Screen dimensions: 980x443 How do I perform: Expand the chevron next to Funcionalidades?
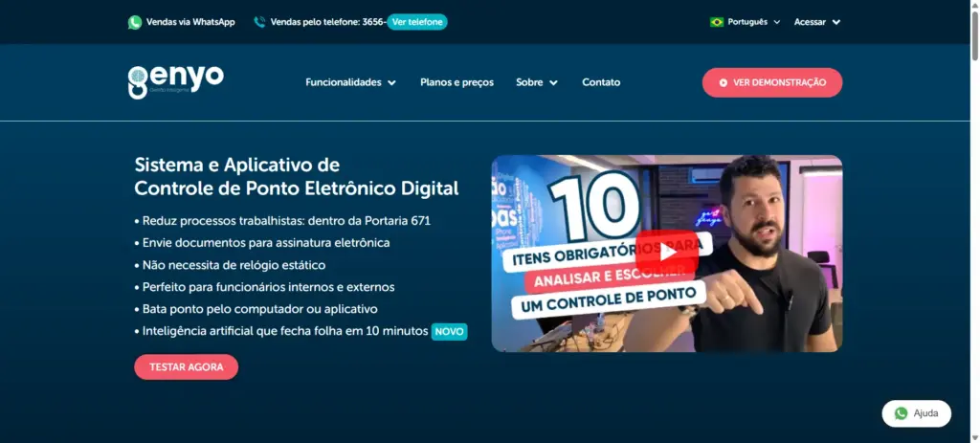[391, 82]
